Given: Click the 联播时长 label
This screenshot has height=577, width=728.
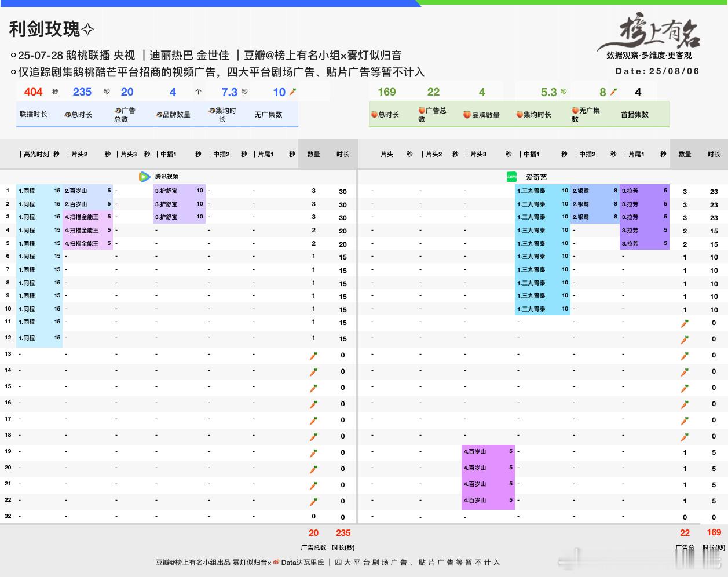Looking at the screenshot, I should coord(34,115).
